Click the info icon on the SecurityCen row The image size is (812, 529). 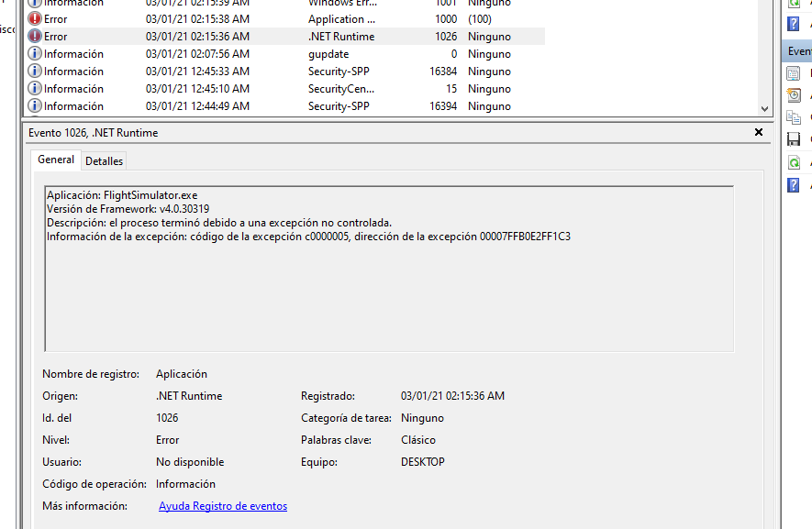35,89
